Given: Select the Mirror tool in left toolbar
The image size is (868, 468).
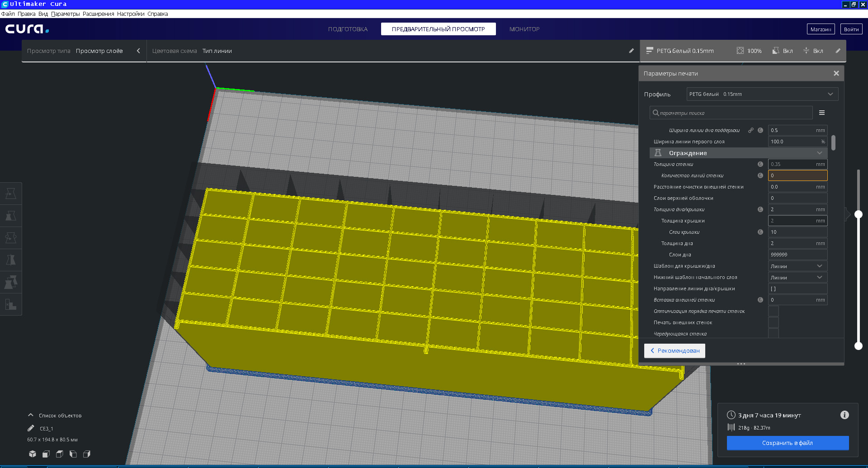Looking at the screenshot, I should pyautogui.click(x=11, y=260).
